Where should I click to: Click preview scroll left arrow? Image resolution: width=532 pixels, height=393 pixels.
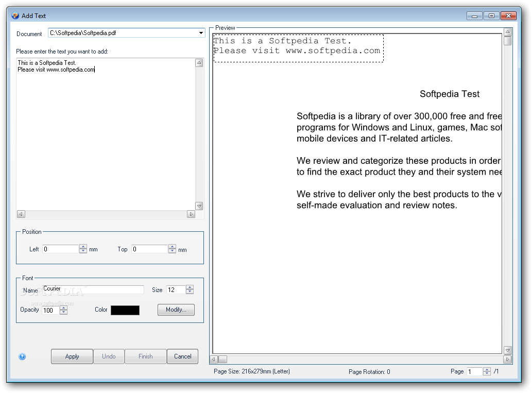214,360
